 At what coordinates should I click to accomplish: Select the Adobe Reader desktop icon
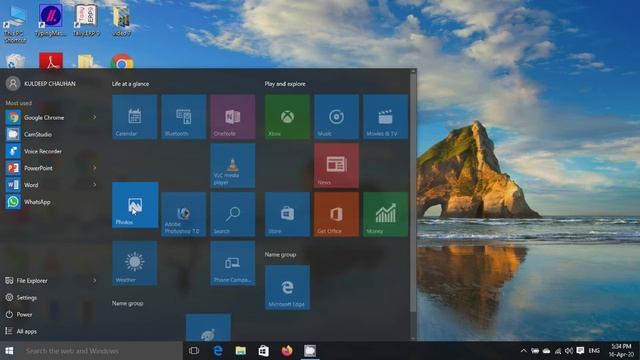[51, 61]
